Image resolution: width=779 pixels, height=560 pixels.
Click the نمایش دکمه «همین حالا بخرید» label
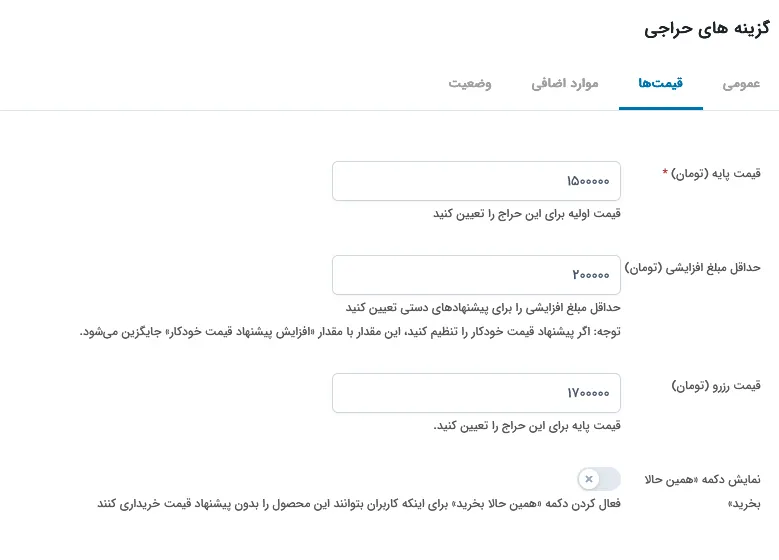702,491
